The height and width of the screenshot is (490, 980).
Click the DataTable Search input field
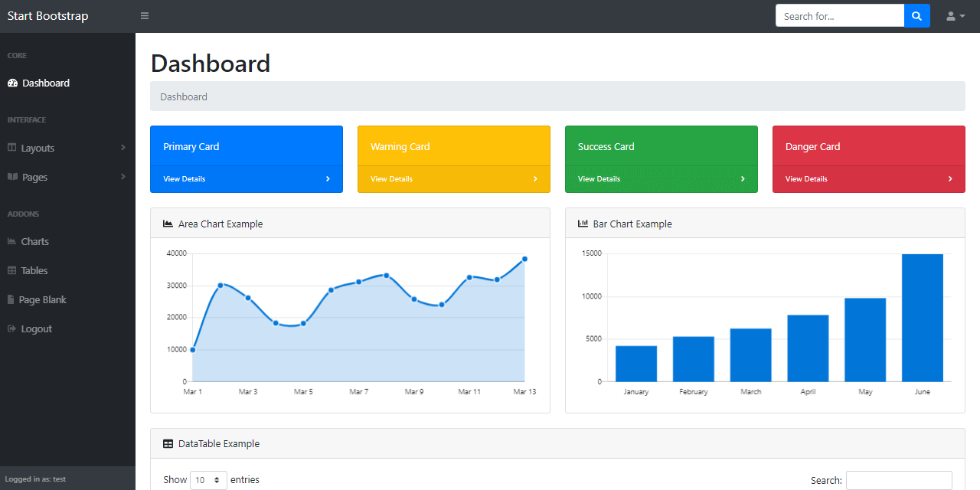pyautogui.click(x=899, y=480)
